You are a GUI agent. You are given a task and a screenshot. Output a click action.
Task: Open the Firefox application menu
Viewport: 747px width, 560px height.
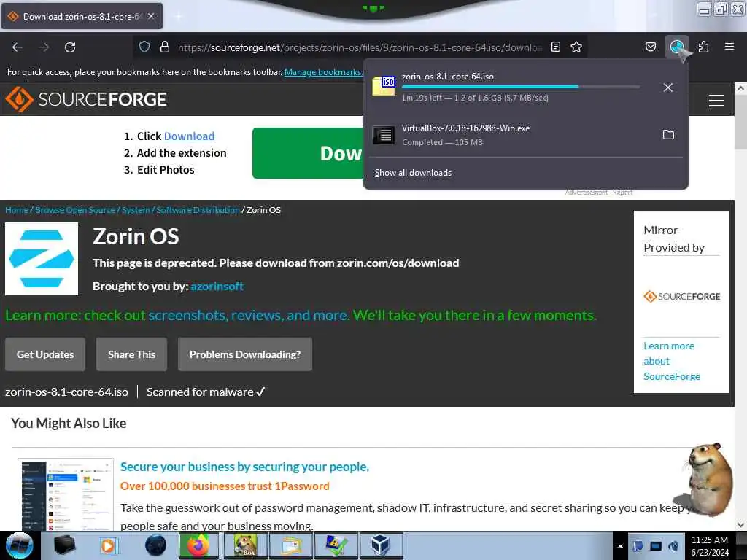(729, 47)
